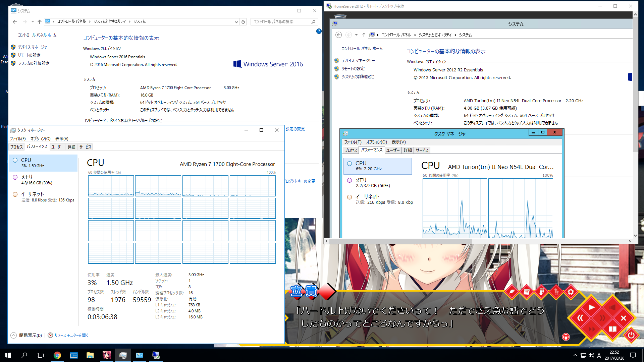The image size is (644, 362).
Task: Open Device Manager link in local System window
Action: click(34, 47)
